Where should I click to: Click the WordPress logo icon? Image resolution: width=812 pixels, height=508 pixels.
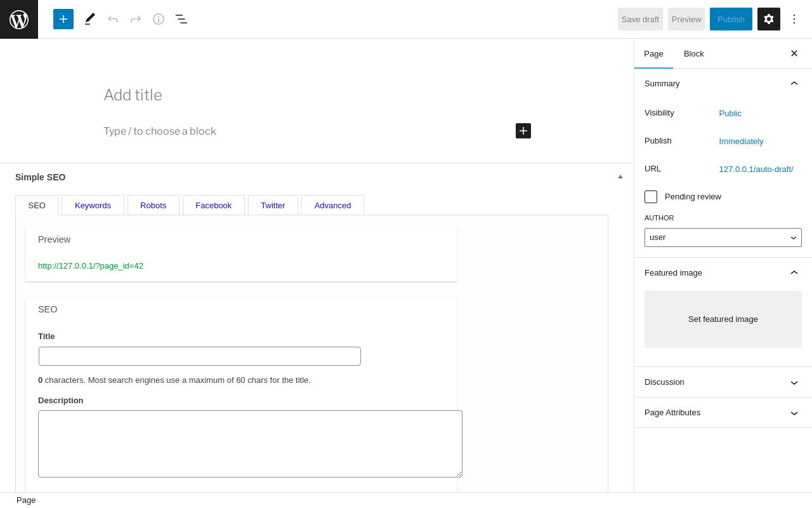19,19
